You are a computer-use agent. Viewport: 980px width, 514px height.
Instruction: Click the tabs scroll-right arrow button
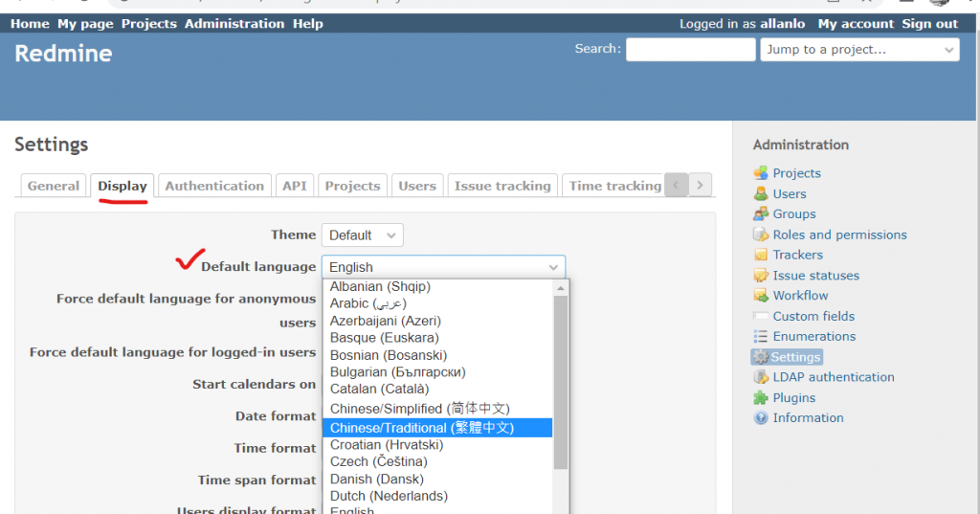700,185
